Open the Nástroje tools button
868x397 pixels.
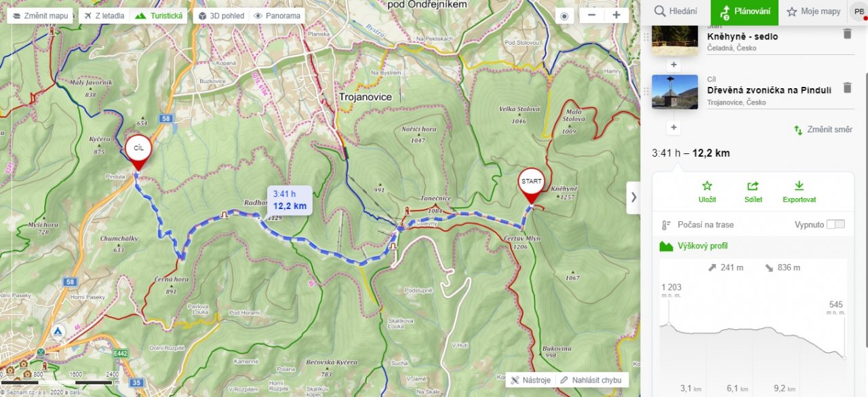[x=531, y=380]
